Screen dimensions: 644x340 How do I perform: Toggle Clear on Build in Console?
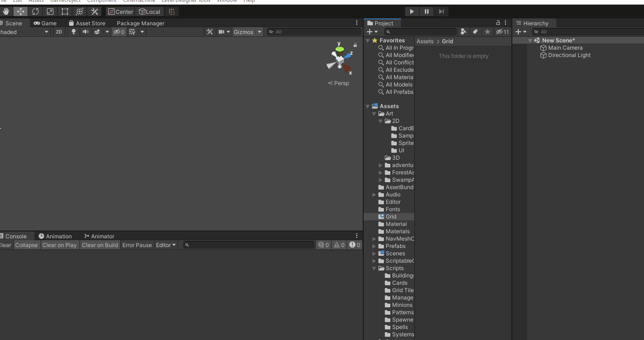[100, 245]
